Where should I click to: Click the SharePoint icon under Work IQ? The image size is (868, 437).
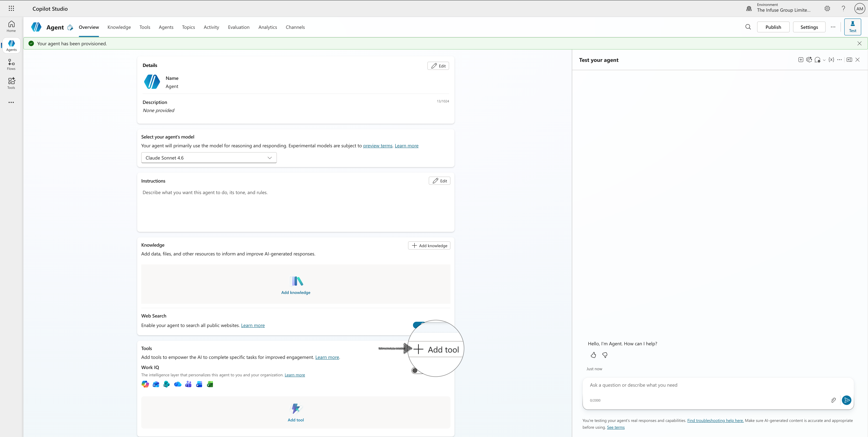pyautogui.click(x=166, y=384)
